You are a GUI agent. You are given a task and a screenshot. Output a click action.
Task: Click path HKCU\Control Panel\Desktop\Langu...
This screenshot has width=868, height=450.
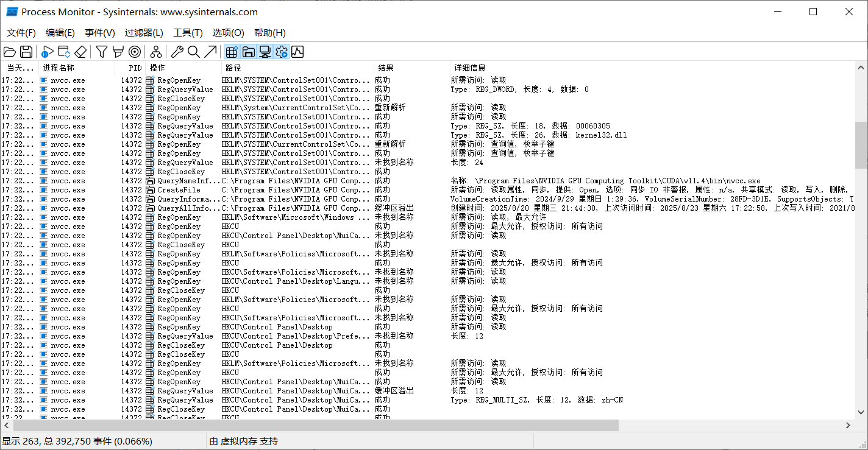[x=296, y=281]
